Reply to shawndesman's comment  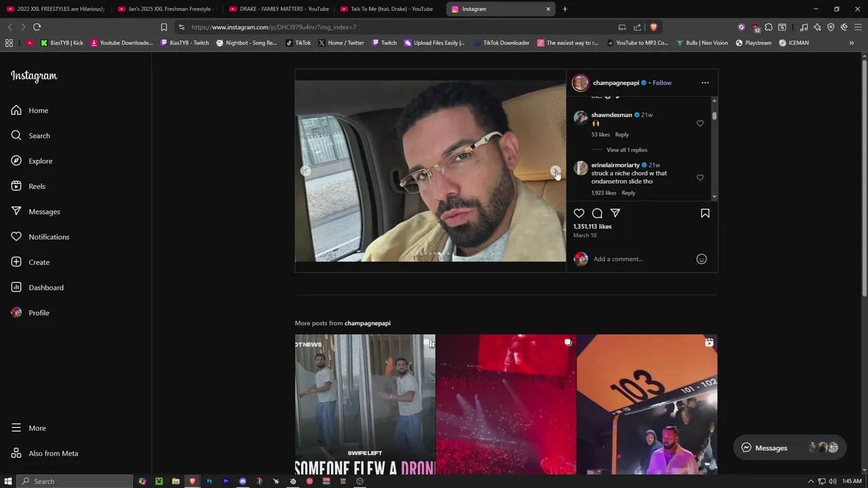click(622, 134)
